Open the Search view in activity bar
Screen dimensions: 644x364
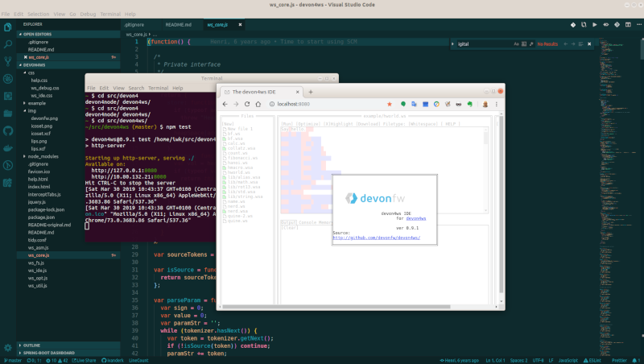pyautogui.click(x=8, y=44)
